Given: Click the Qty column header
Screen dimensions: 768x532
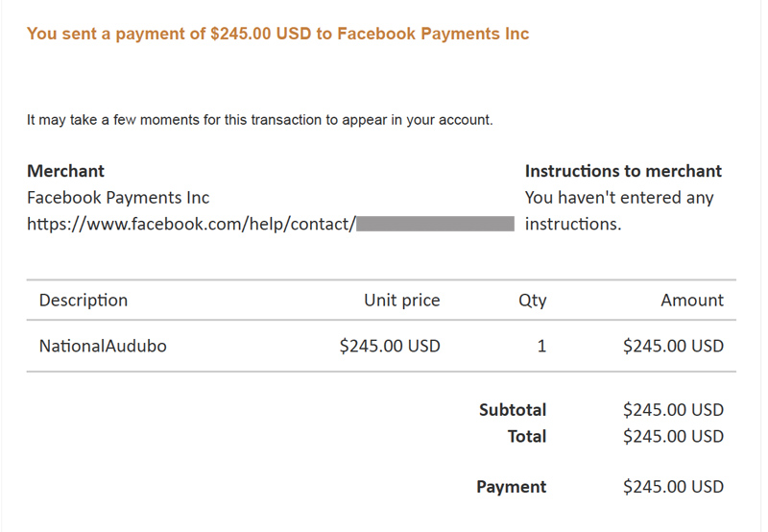Looking at the screenshot, I should click(x=532, y=301).
